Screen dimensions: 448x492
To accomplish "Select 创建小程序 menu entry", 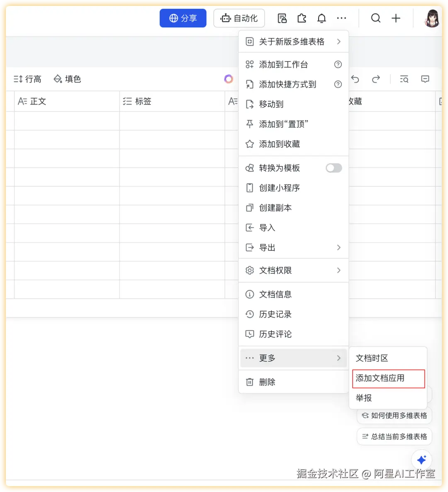I will 293,188.
